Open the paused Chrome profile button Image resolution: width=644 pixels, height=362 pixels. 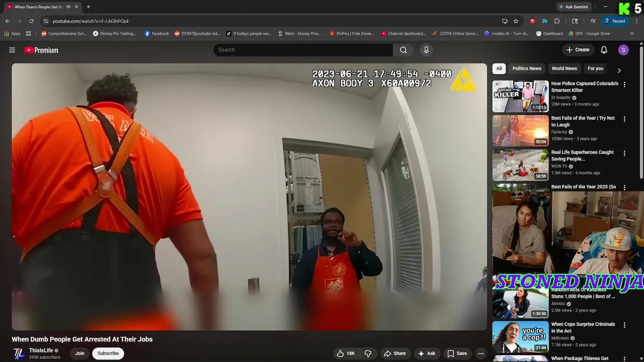point(615,21)
